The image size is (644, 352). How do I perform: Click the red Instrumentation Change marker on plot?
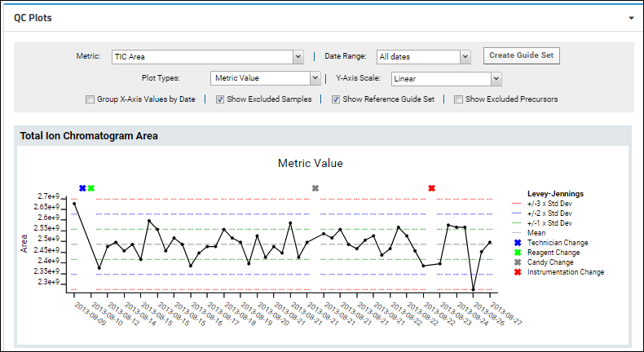coord(431,188)
